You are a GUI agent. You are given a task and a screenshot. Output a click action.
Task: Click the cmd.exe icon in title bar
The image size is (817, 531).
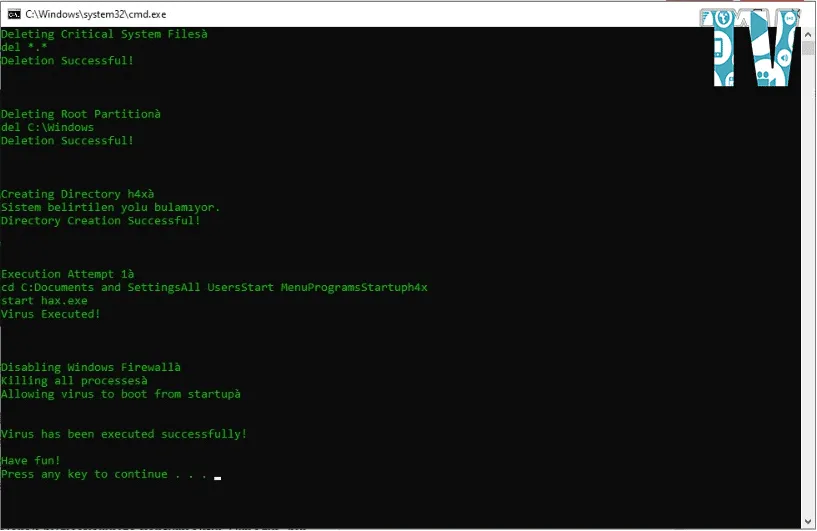pos(12,15)
